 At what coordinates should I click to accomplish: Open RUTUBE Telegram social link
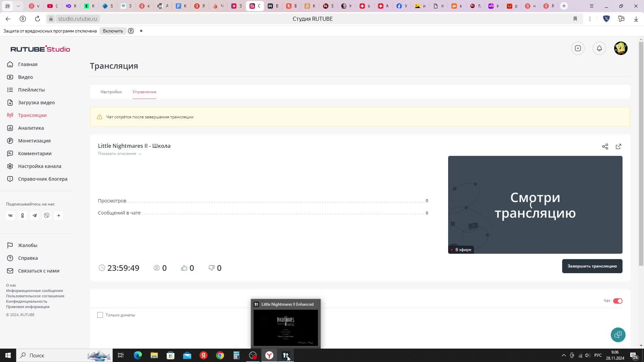tap(35, 216)
